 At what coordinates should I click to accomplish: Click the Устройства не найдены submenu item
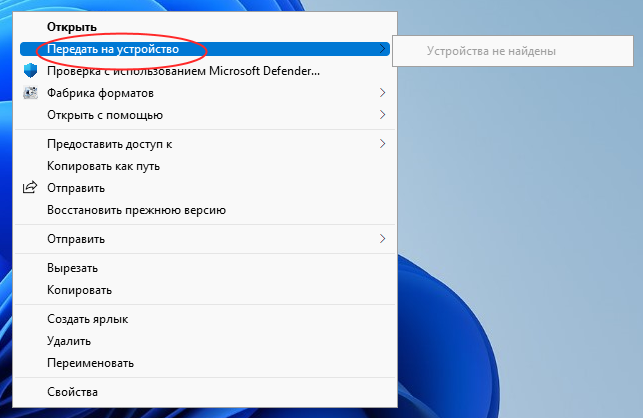[x=513, y=51]
